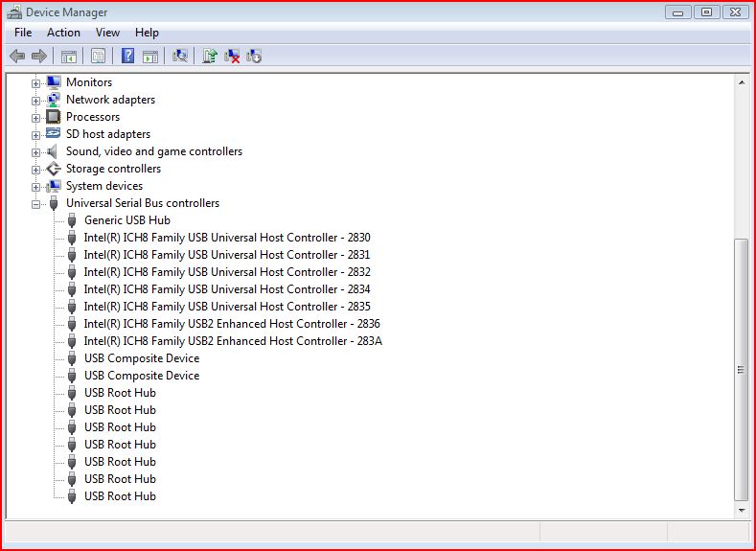
Task: Select the System devices icon
Action: (x=54, y=186)
